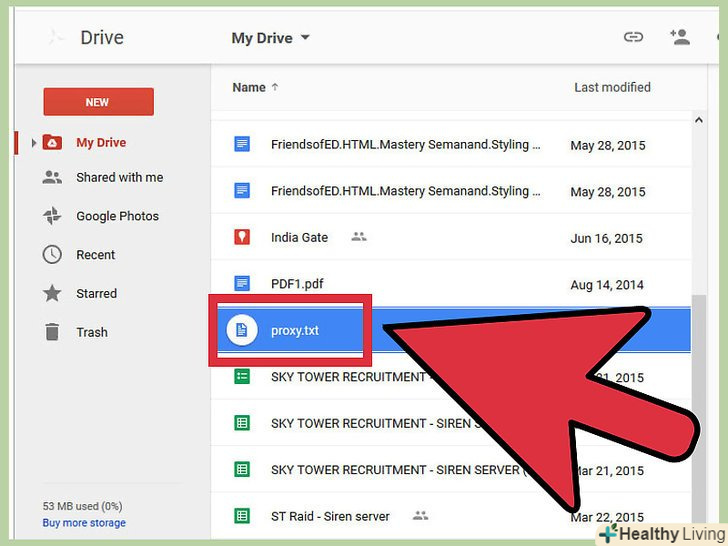Click the Google Photos pinwheel icon
This screenshot has width=728, height=546.
pyautogui.click(x=52, y=215)
